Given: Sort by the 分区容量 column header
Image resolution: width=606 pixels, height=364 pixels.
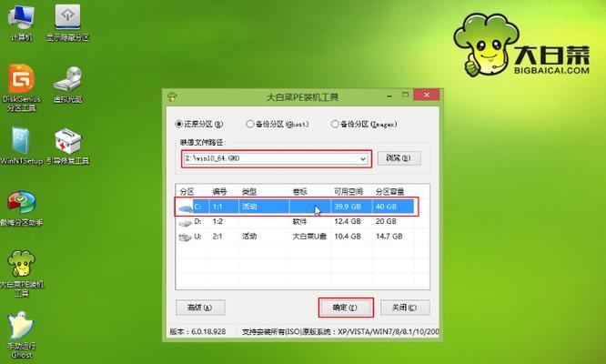Looking at the screenshot, I should (390, 192).
